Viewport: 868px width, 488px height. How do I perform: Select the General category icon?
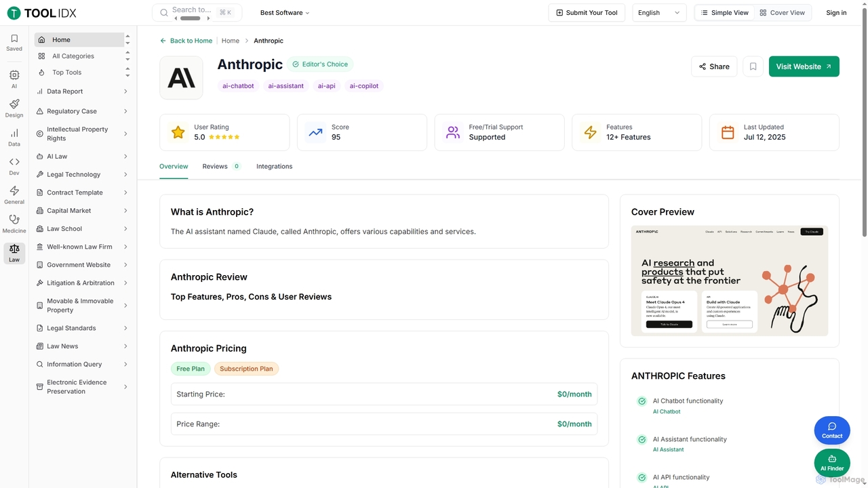click(14, 190)
